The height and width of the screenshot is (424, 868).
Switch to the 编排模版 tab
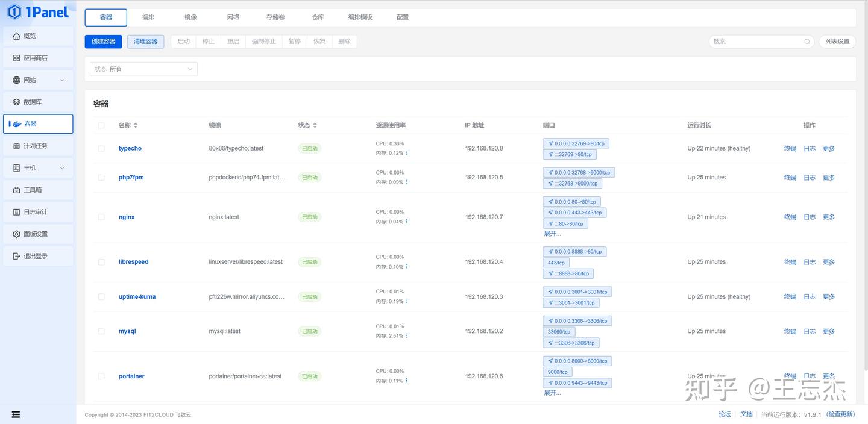[x=360, y=17]
